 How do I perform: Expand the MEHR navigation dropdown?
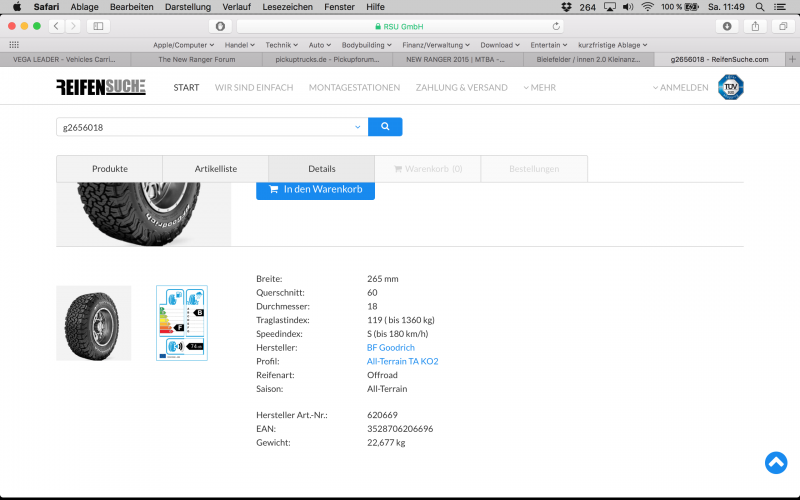[539, 88]
